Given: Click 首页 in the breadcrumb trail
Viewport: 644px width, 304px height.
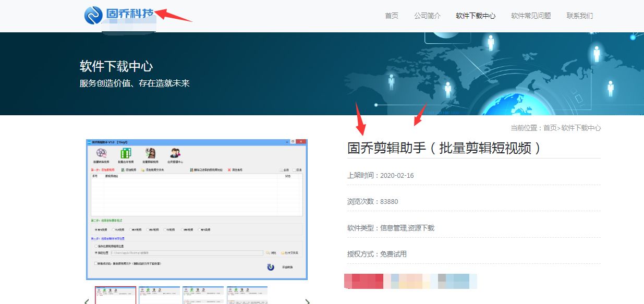Looking at the screenshot, I should click(550, 128).
